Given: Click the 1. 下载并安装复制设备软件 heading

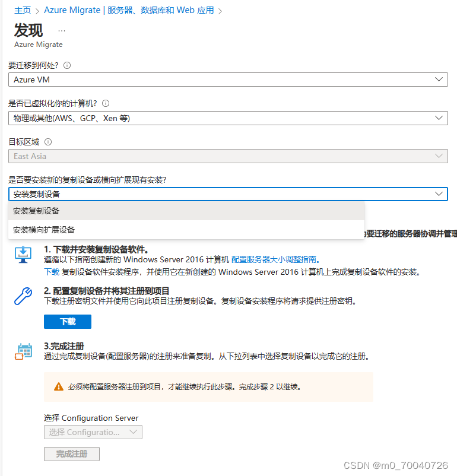Looking at the screenshot, I should coord(96,249).
